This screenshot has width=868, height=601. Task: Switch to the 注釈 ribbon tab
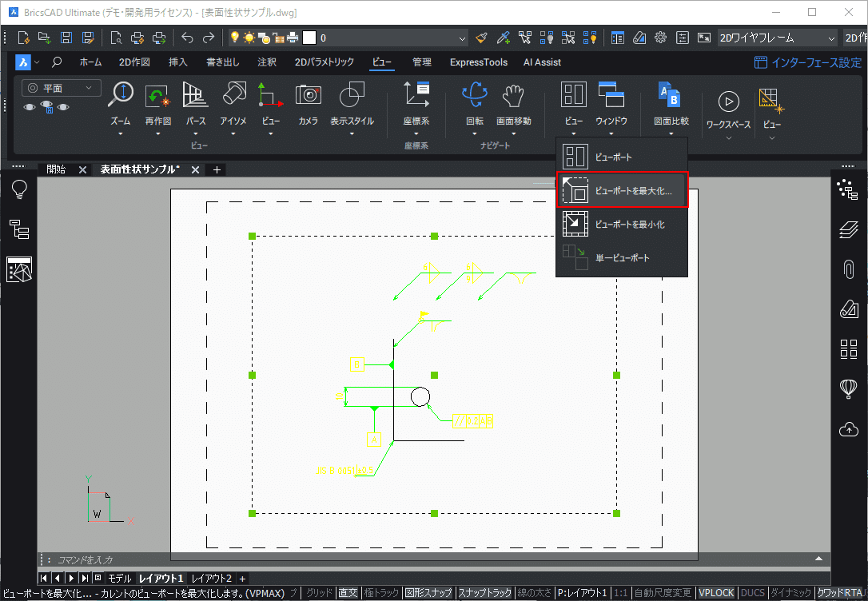267,62
